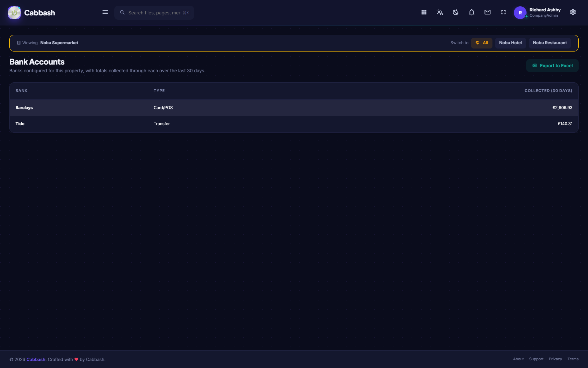Click the search files input field
The width and height of the screenshot is (588, 368).
[x=154, y=13]
